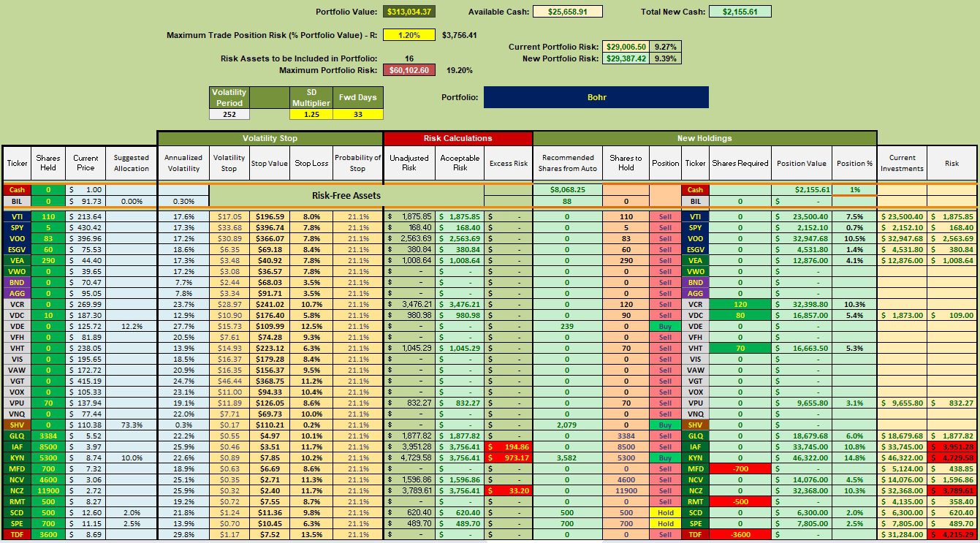This screenshot has height=543, width=980.
Task: Select the Risk-Free Assets banner cell
Action: pyautogui.click(x=346, y=195)
